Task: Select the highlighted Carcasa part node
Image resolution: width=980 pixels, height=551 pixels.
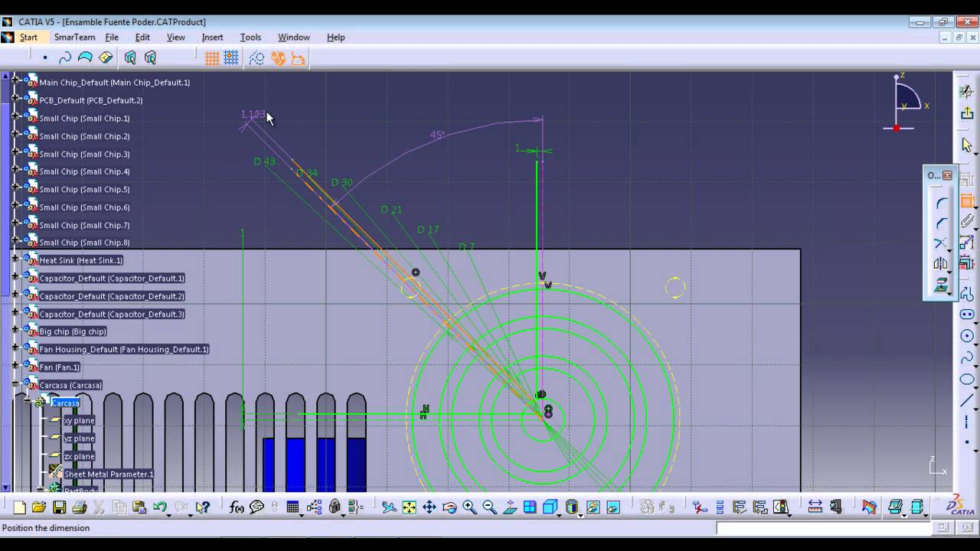Action: [x=65, y=403]
